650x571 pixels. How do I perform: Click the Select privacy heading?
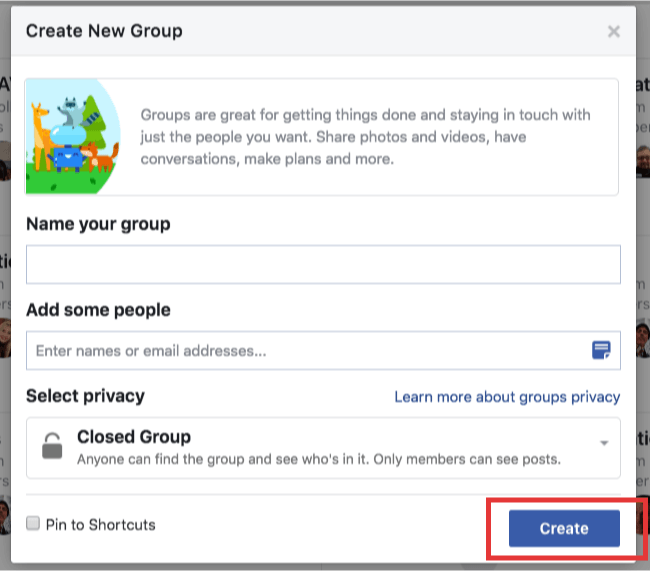[85, 396]
